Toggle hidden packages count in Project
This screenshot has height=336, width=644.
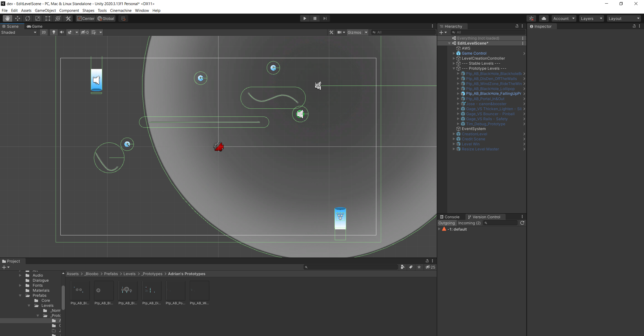pos(430,267)
